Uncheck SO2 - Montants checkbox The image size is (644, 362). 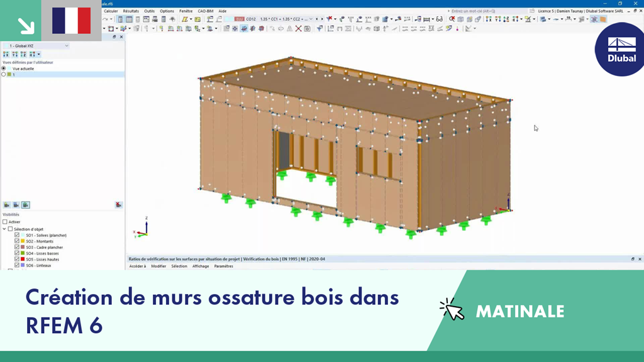17,241
